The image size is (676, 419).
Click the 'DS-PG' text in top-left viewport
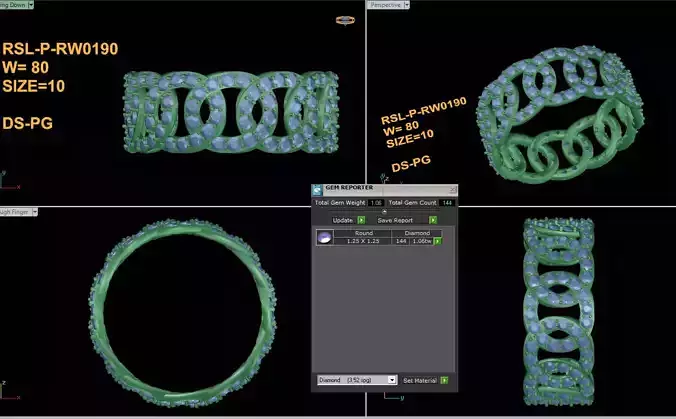[28, 124]
